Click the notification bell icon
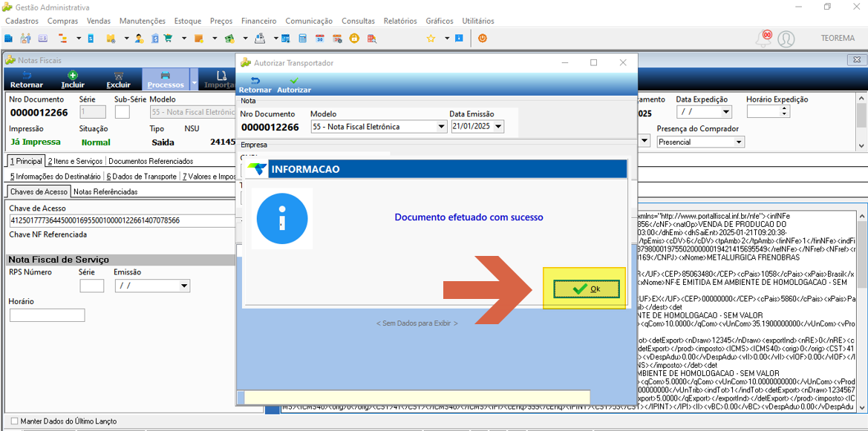 tap(764, 38)
